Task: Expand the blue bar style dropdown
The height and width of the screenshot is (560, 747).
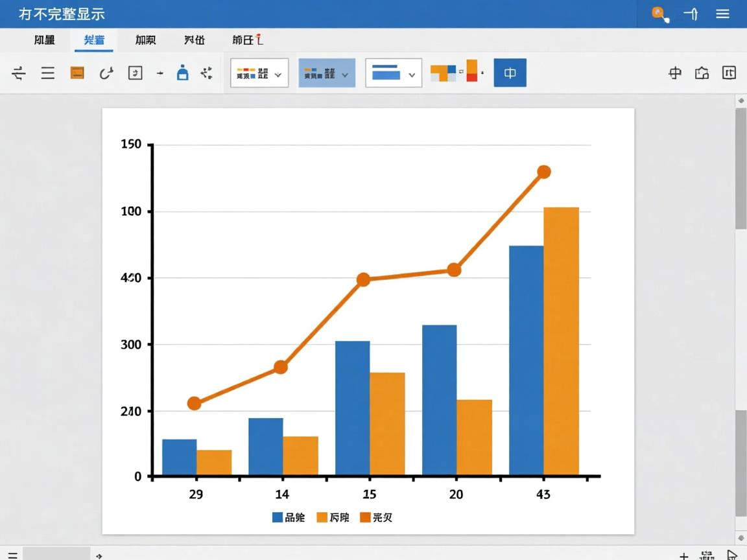Action: [x=411, y=75]
